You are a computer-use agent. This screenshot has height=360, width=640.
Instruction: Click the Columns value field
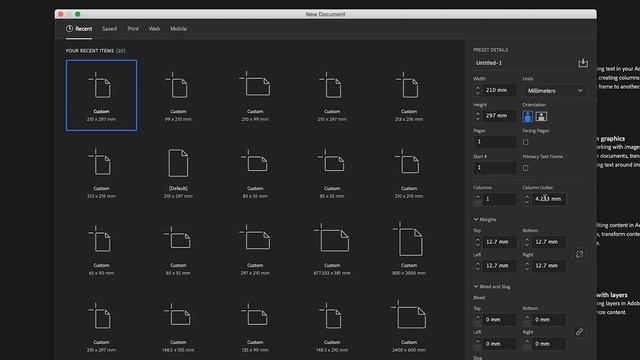(500, 199)
